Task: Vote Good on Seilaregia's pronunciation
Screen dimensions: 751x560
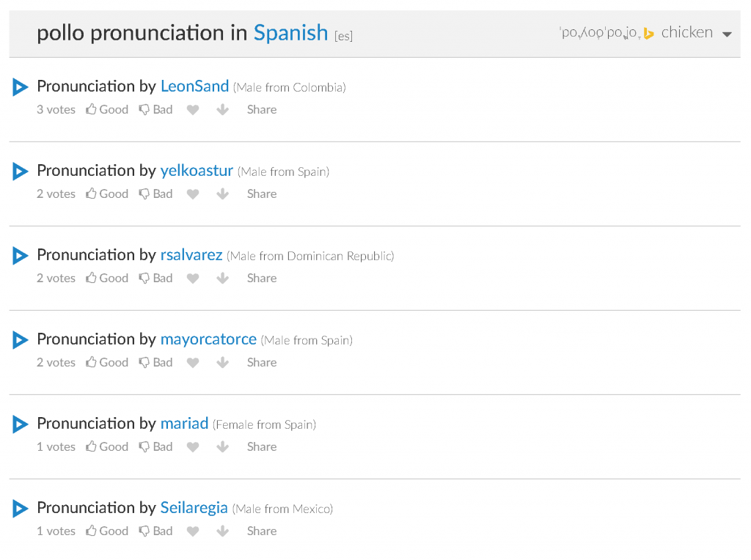Action: click(x=107, y=531)
